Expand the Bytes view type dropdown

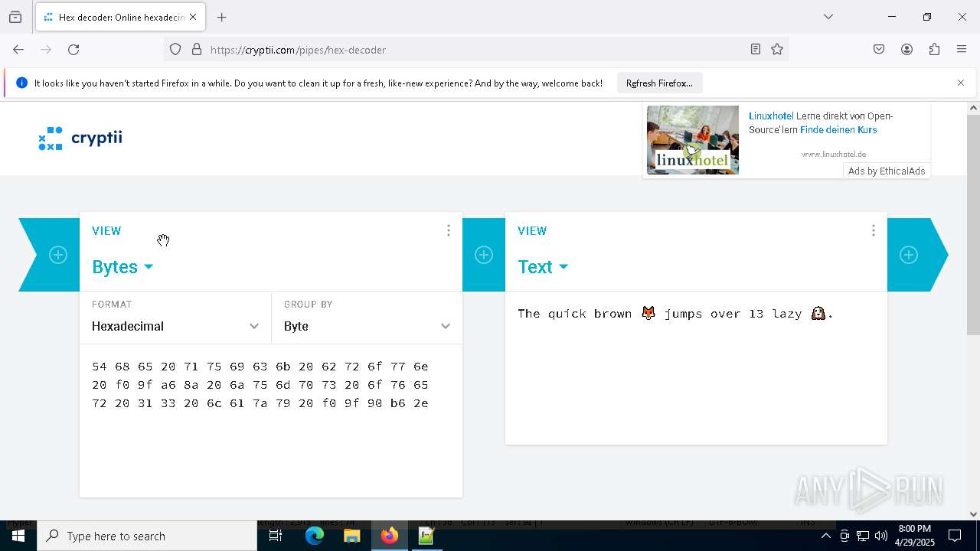point(122,266)
